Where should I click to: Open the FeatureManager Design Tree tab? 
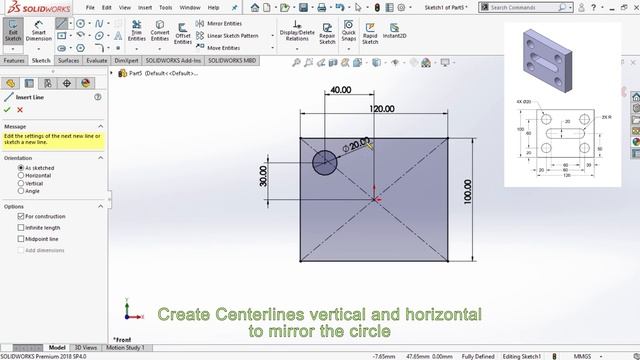pyautogui.click(x=11, y=83)
